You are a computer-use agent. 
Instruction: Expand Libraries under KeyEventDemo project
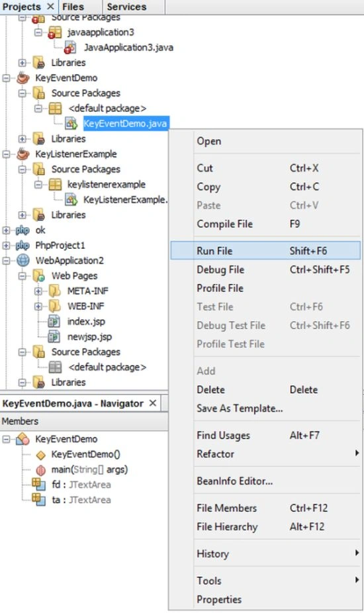(23, 139)
